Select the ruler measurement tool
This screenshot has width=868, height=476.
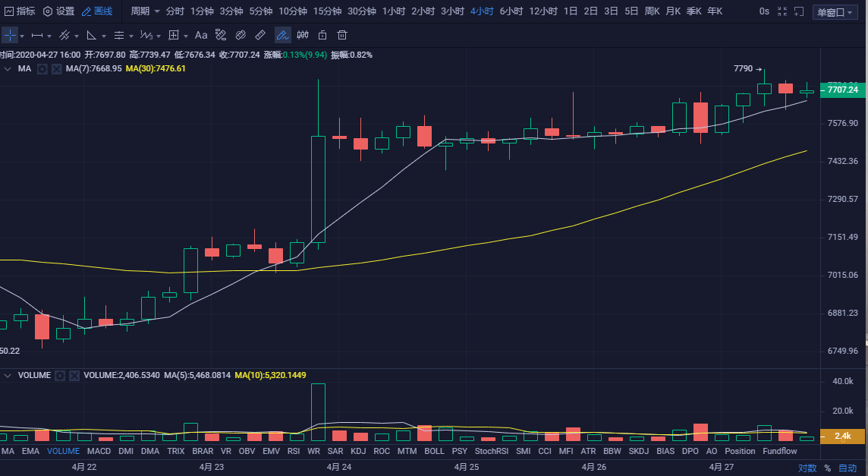click(x=260, y=36)
